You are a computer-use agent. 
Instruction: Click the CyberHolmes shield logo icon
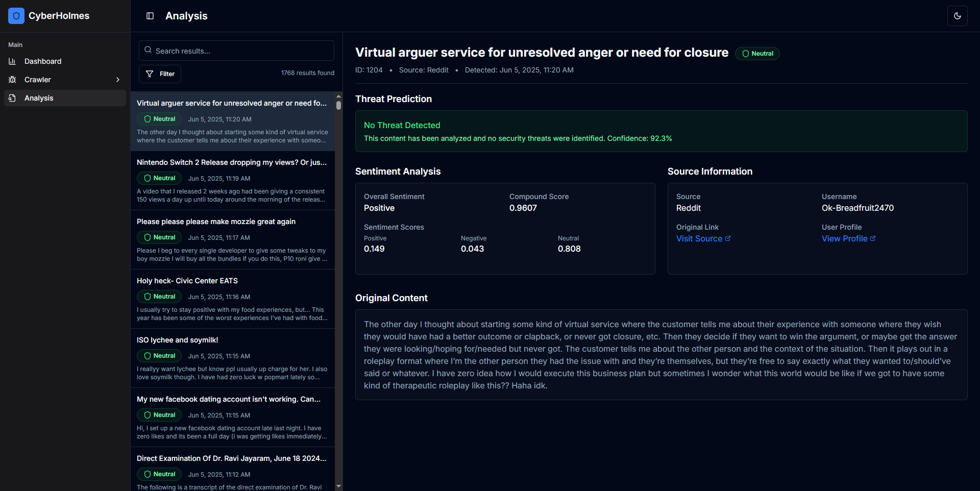[16, 16]
